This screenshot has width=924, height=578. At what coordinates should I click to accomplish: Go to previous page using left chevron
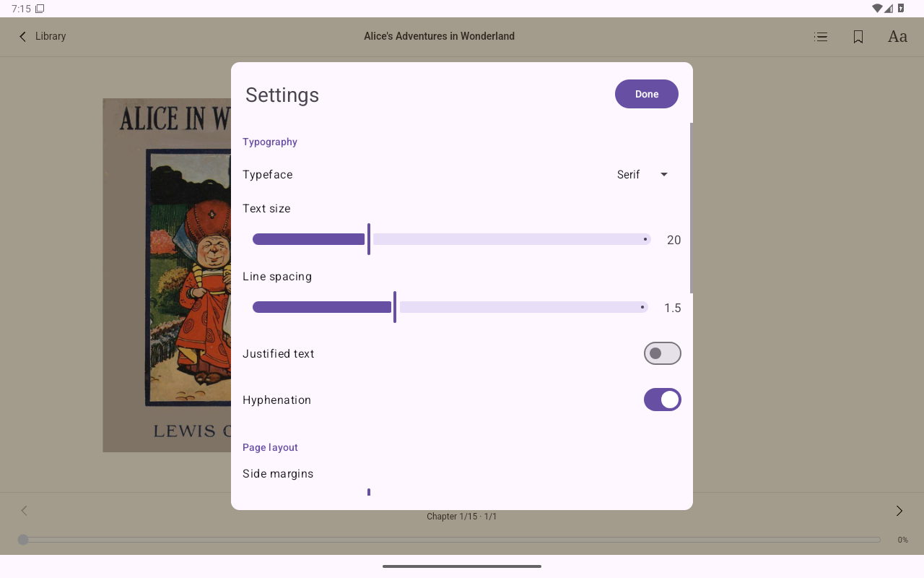click(24, 511)
